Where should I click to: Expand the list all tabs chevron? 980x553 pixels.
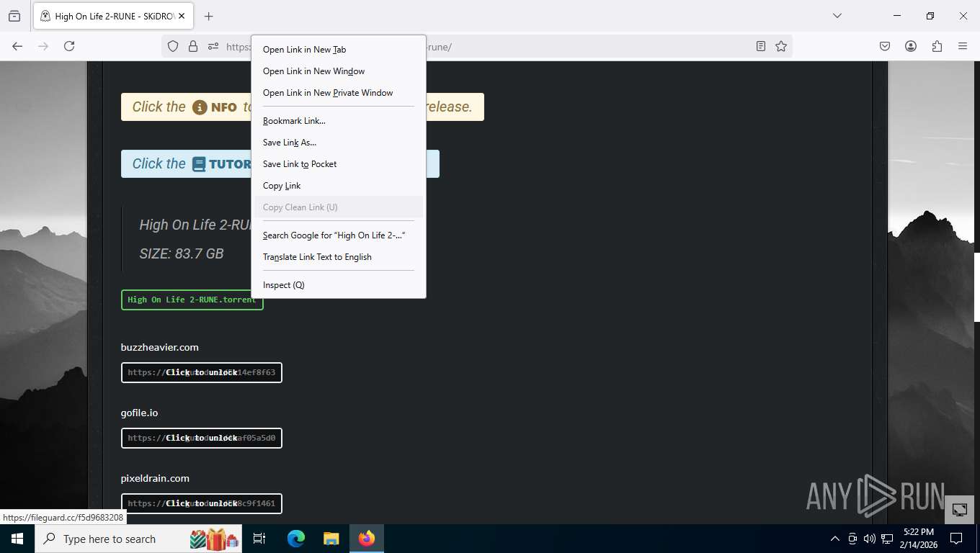click(837, 16)
